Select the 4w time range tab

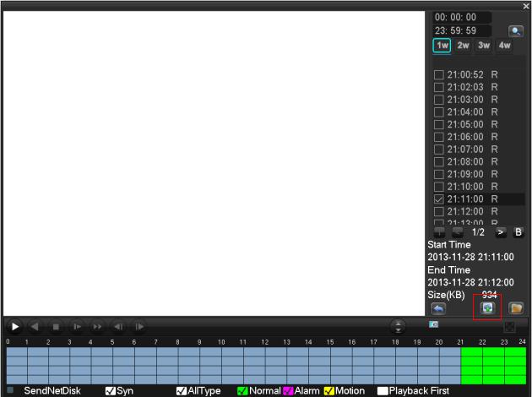(504, 46)
